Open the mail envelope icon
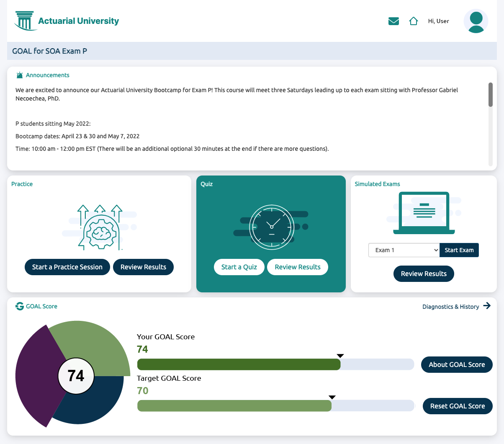 (393, 21)
